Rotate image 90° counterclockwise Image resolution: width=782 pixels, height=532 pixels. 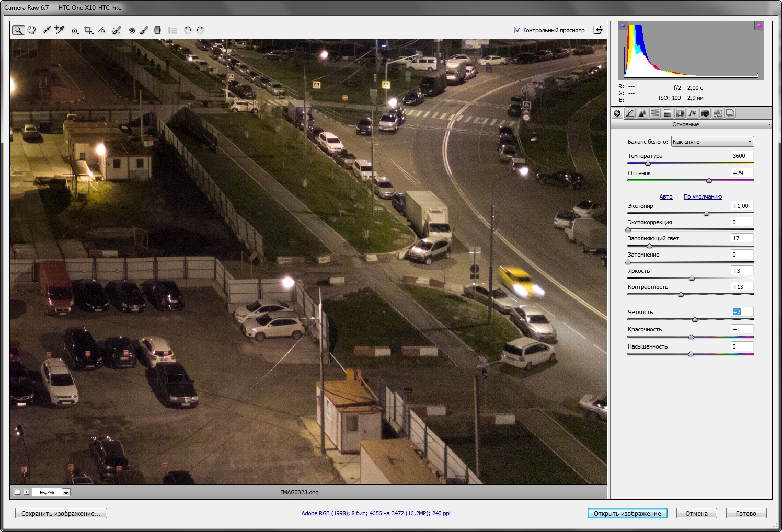[x=187, y=30]
